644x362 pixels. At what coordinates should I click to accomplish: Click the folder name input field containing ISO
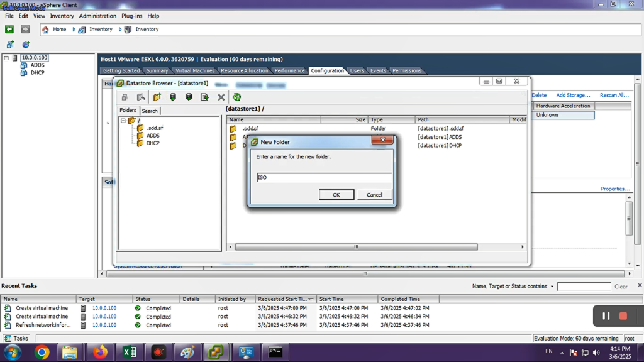click(324, 177)
